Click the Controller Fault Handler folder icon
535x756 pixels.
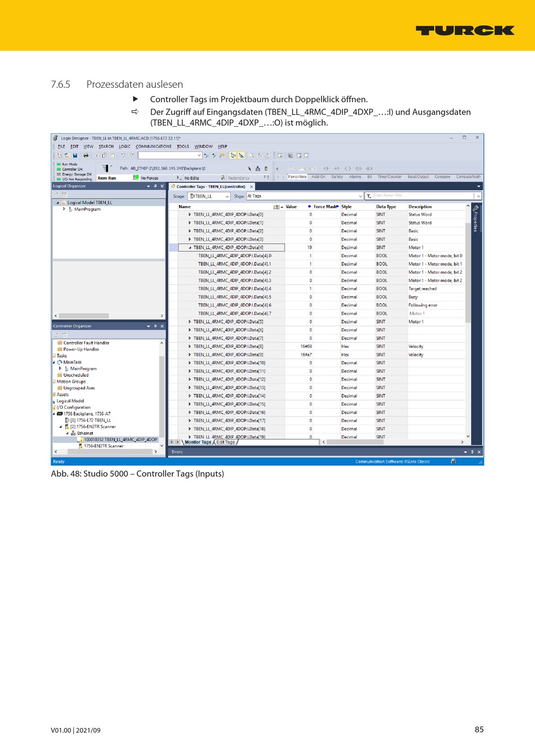pos(60,343)
